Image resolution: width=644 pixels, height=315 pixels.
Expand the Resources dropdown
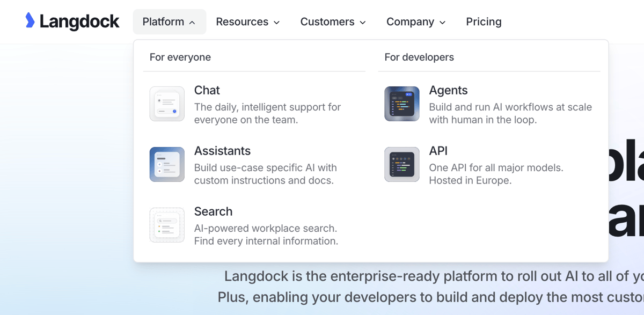point(247,22)
